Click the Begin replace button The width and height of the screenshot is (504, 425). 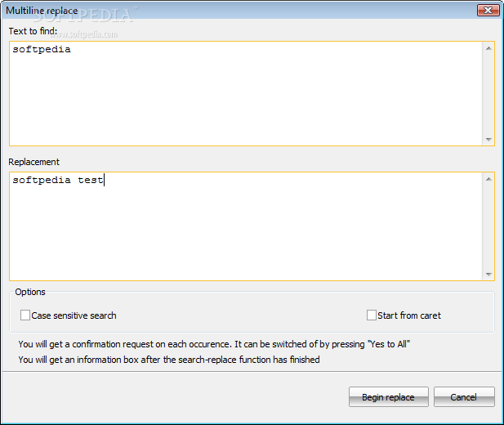click(x=388, y=396)
